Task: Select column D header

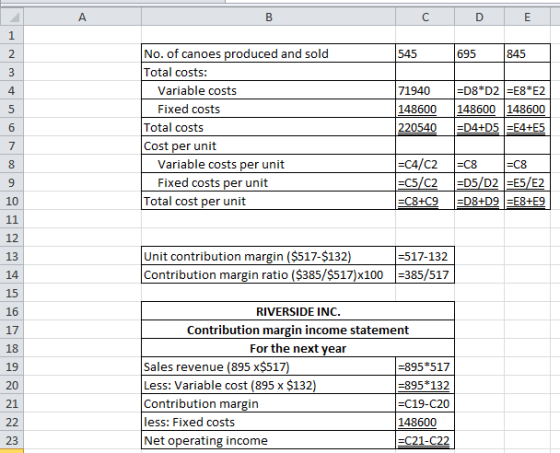Action: pyautogui.click(x=479, y=17)
